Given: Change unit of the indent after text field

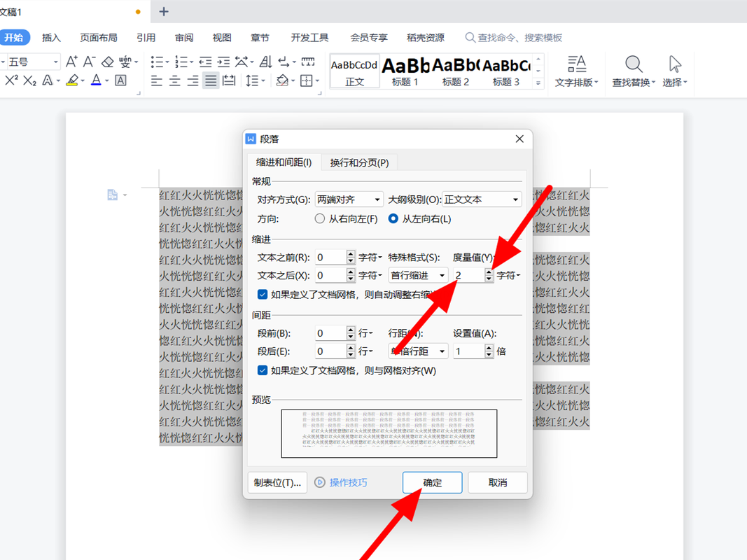Looking at the screenshot, I should point(370,275).
